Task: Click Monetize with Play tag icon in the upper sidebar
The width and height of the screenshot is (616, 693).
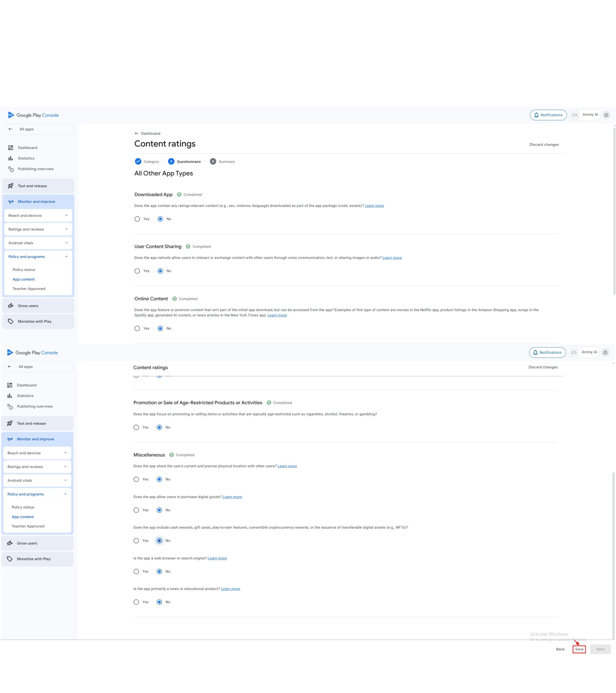Action: pos(11,321)
